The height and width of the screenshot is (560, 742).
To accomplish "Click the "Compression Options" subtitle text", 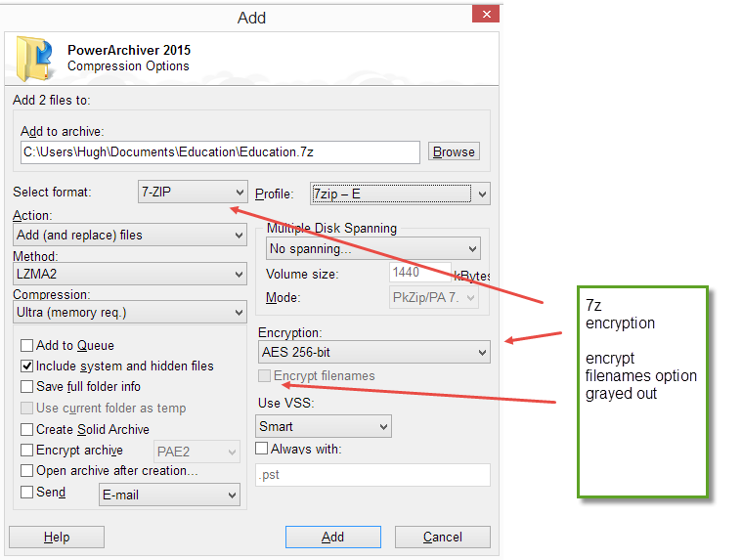I will pyautogui.click(x=128, y=66).
